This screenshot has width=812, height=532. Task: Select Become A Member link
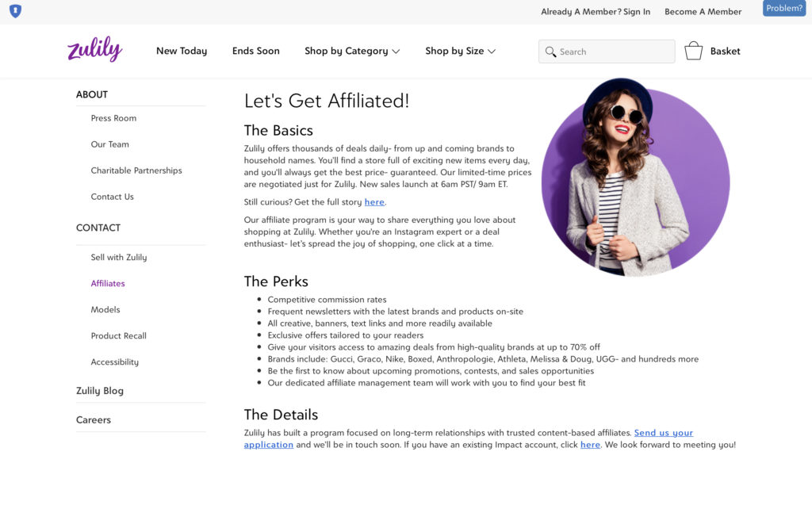(703, 12)
